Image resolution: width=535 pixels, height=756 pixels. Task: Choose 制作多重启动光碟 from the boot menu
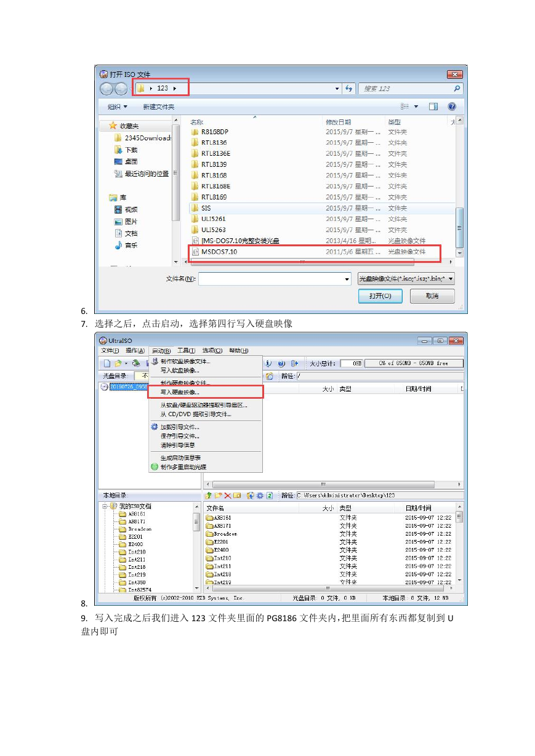coord(206,467)
